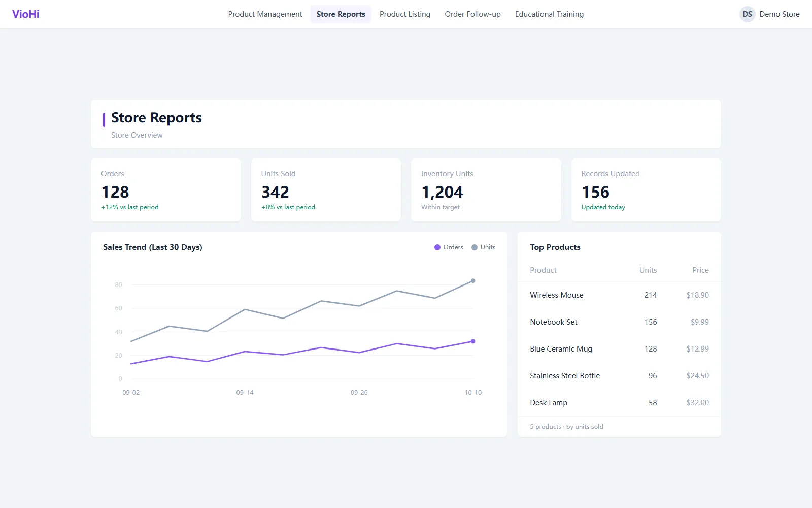This screenshot has height=508, width=812.
Task: Navigate to Educational Training
Action: [549, 14]
